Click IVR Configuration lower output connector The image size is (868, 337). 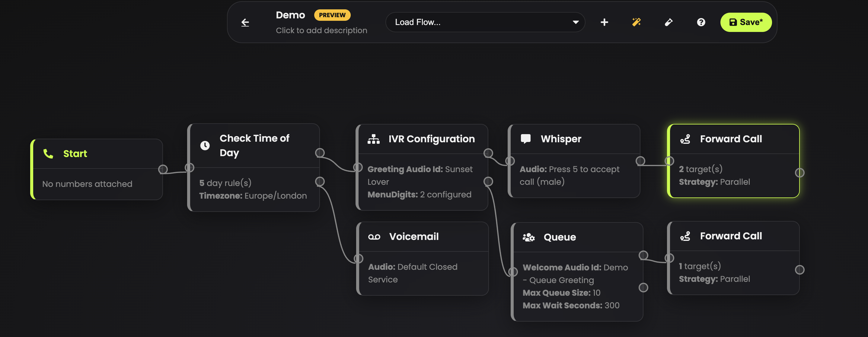pyautogui.click(x=488, y=182)
